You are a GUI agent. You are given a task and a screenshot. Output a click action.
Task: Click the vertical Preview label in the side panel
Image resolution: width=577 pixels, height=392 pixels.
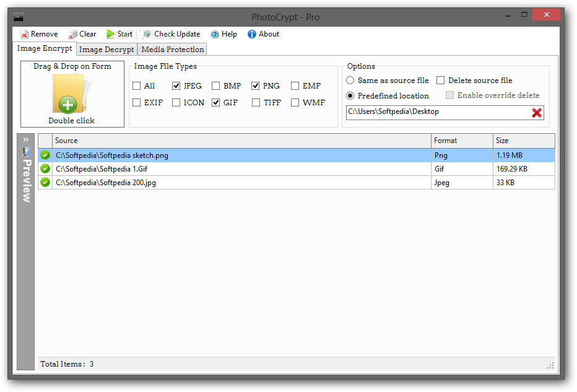pyautogui.click(x=27, y=181)
